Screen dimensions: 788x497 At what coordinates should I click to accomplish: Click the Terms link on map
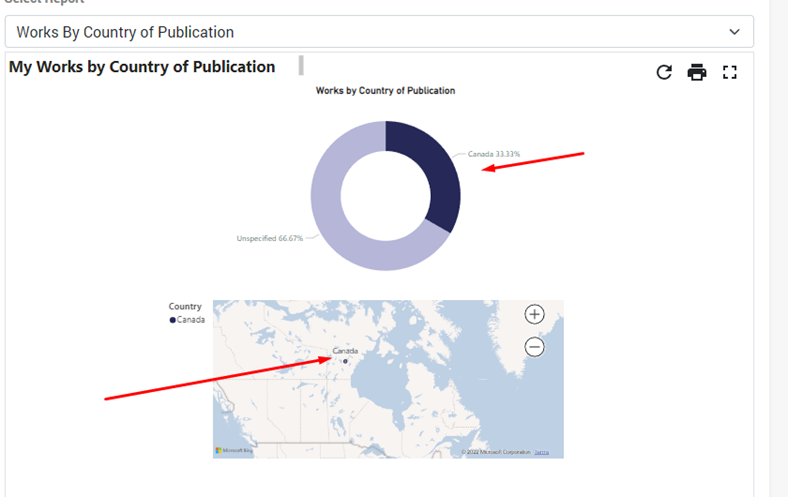tap(541, 452)
